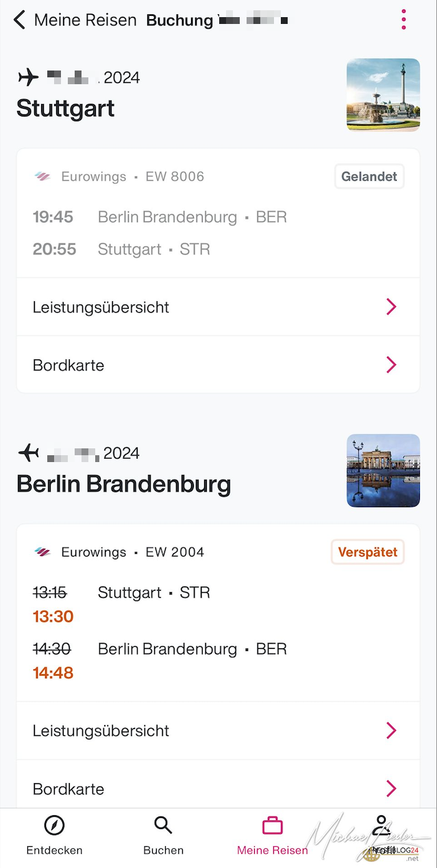This screenshot has width=437, height=868.
Task: Tap the Entdecken compass icon
Action: pos(54,826)
